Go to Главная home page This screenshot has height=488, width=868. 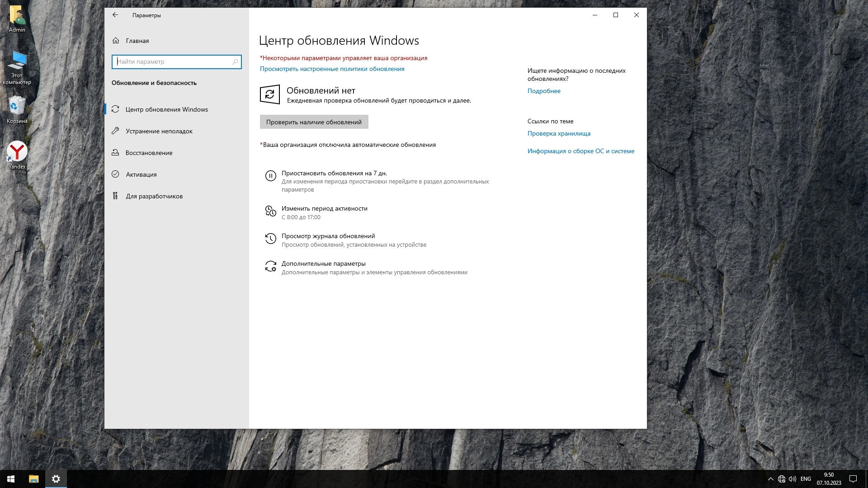click(x=137, y=41)
